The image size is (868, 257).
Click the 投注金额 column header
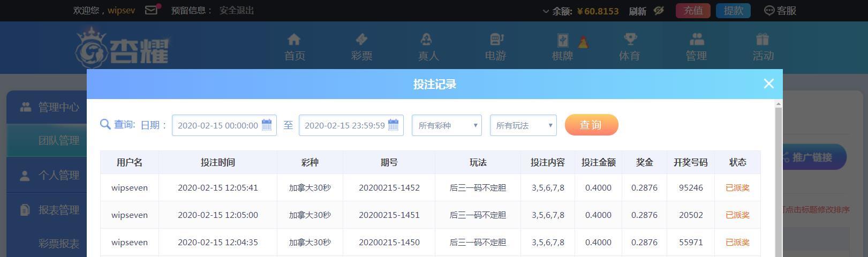[599, 162]
